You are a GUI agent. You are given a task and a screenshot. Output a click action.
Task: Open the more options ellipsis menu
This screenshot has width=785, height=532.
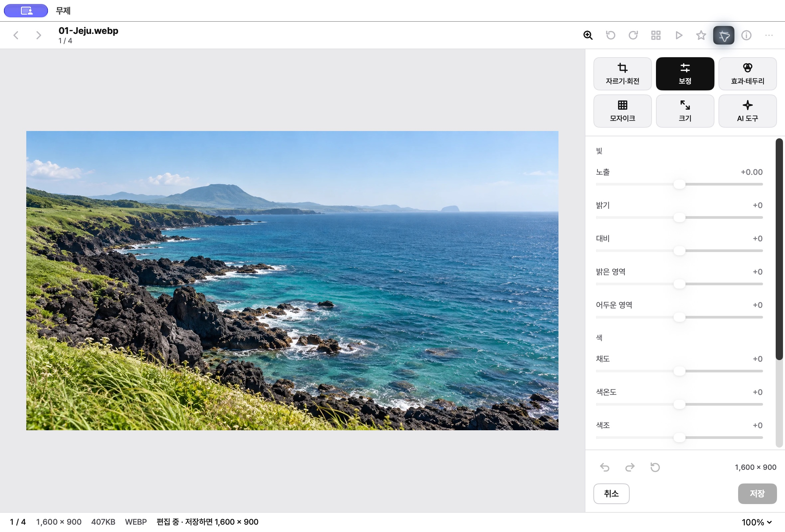coord(769,35)
